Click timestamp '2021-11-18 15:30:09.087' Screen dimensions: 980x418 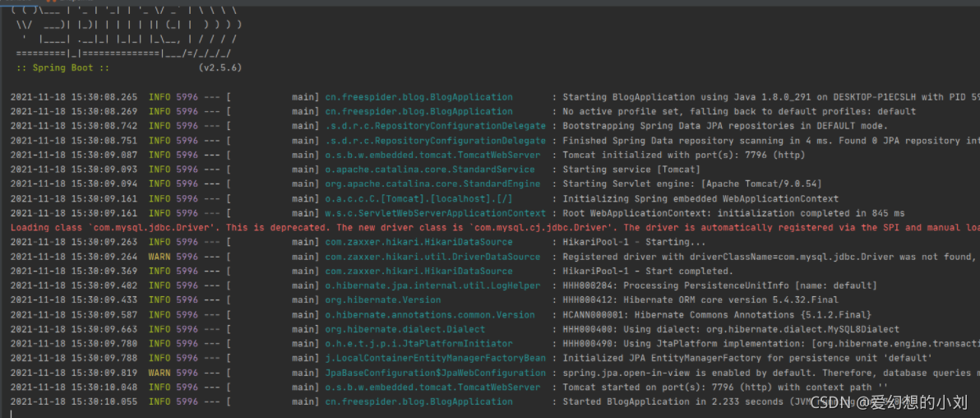[x=74, y=156]
